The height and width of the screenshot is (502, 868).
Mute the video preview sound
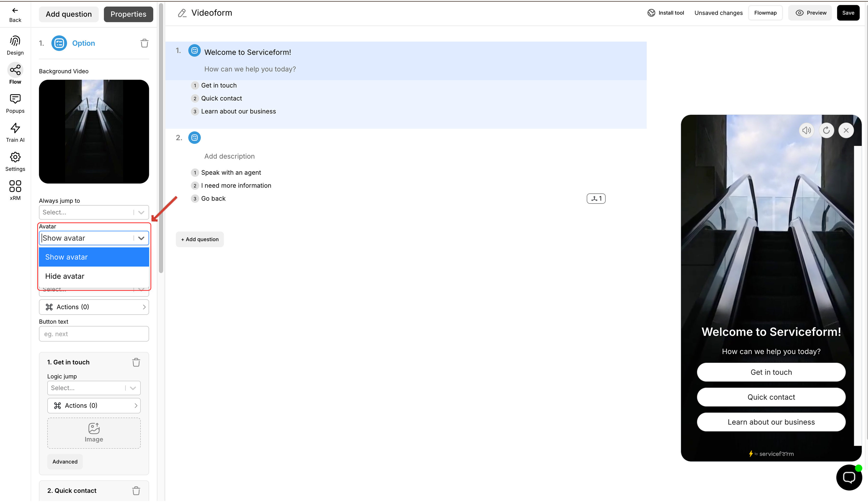(806, 130)
